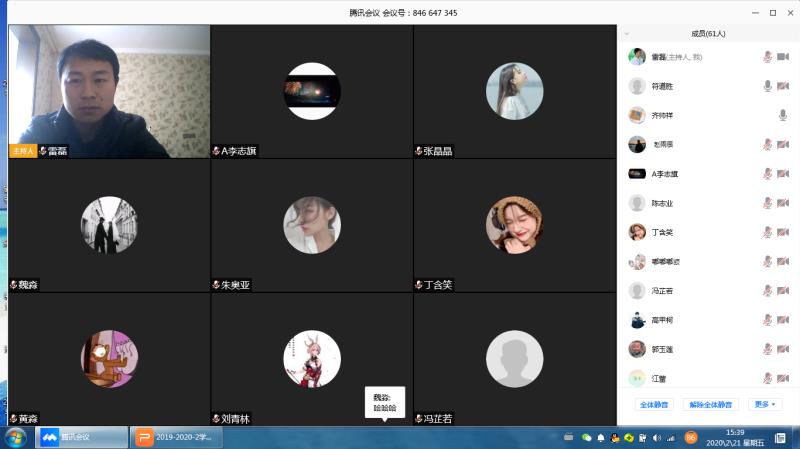Toggle 齐帅祥's microphone in member list
The height and width of the screenshot is (449, 800).
point(782,115)
